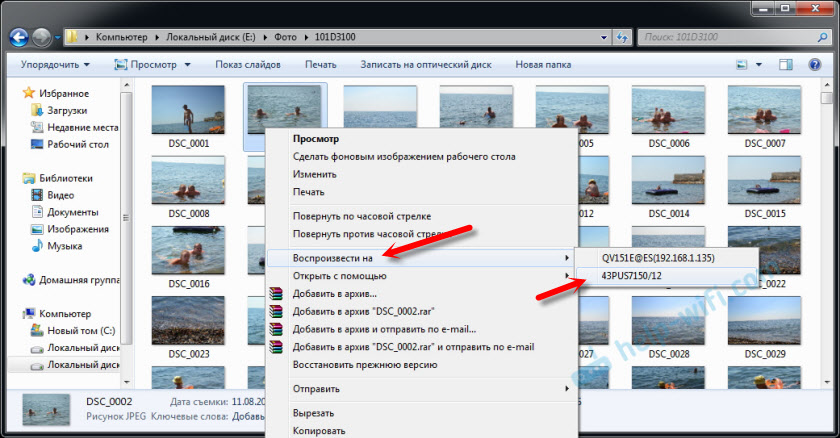This screenshot has height=438, width=840.
Task: Select thumbnail DSC_0016
Action: pos(188,251)
